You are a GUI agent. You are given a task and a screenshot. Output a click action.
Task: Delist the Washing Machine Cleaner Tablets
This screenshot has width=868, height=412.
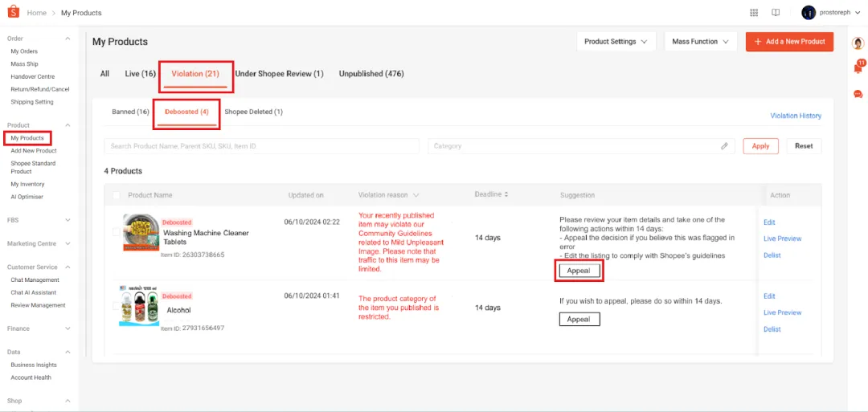(x=772, y=255)
